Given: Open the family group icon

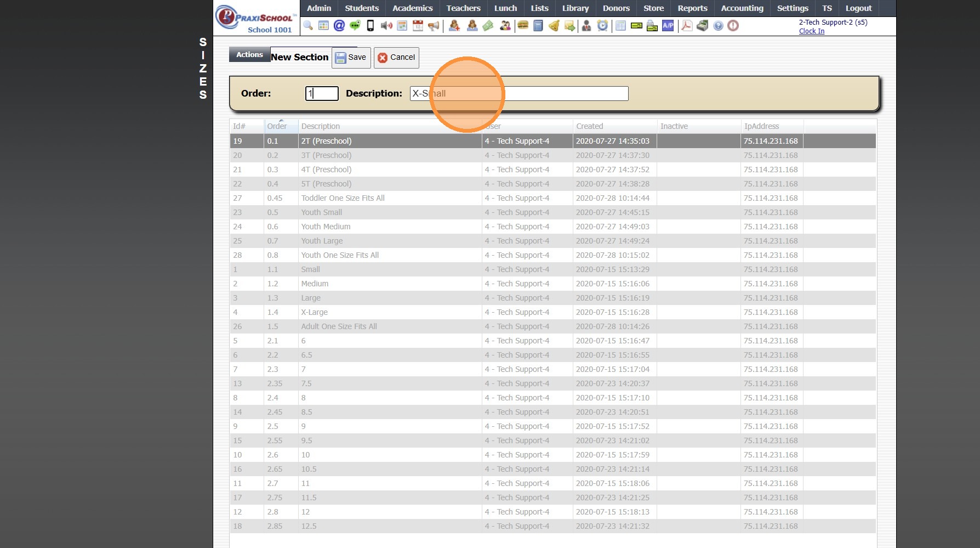Looking at the screenshot, I should pos(505,26).
